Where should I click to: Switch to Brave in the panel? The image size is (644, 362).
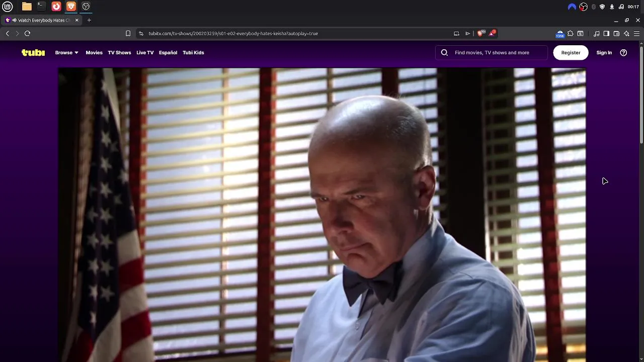coord(71,7)
